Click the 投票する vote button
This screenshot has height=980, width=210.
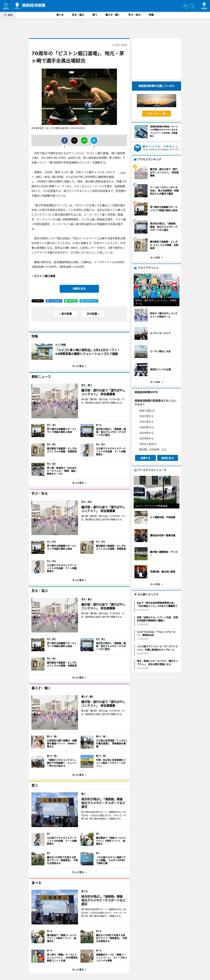tap(145, 458)
